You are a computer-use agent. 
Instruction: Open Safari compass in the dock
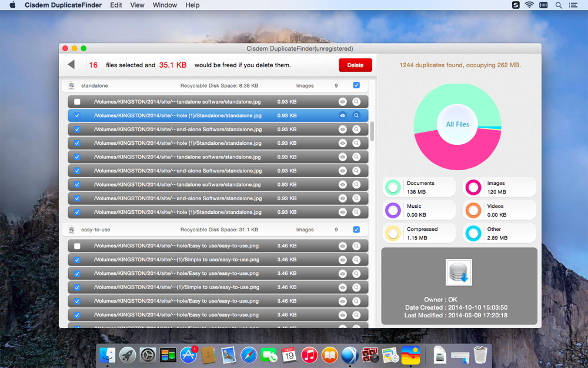click(x=249, y=354)
